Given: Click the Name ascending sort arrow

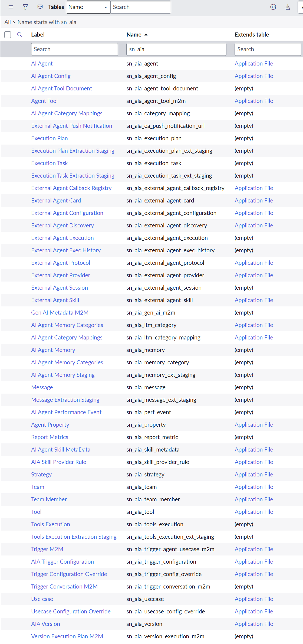Looking at the screenshot, I should pos(146,35).
